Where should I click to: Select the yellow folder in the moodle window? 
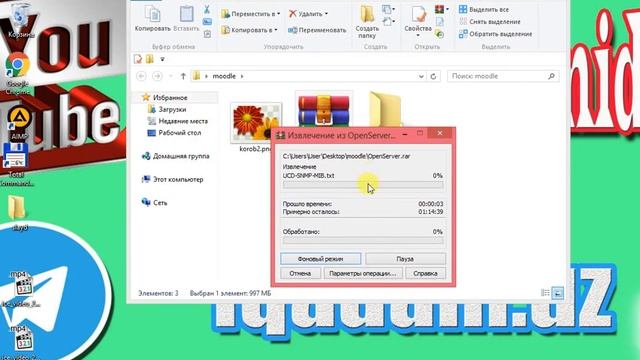(384, 109)
